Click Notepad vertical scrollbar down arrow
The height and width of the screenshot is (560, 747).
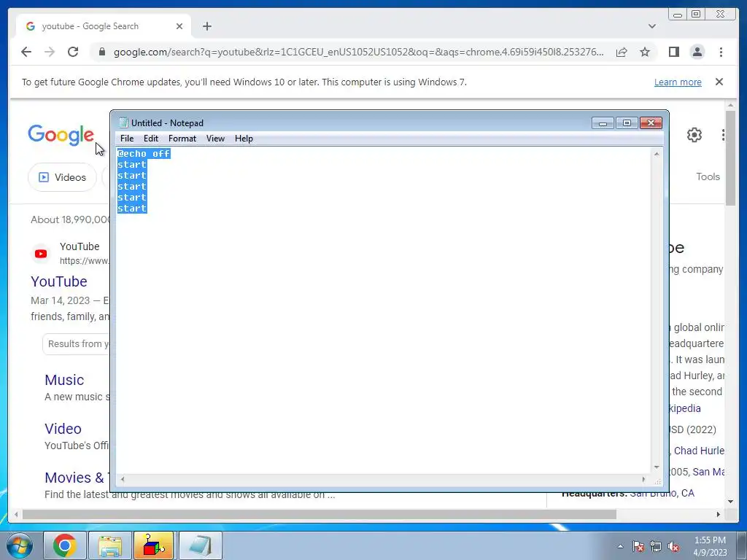point(657,467)
